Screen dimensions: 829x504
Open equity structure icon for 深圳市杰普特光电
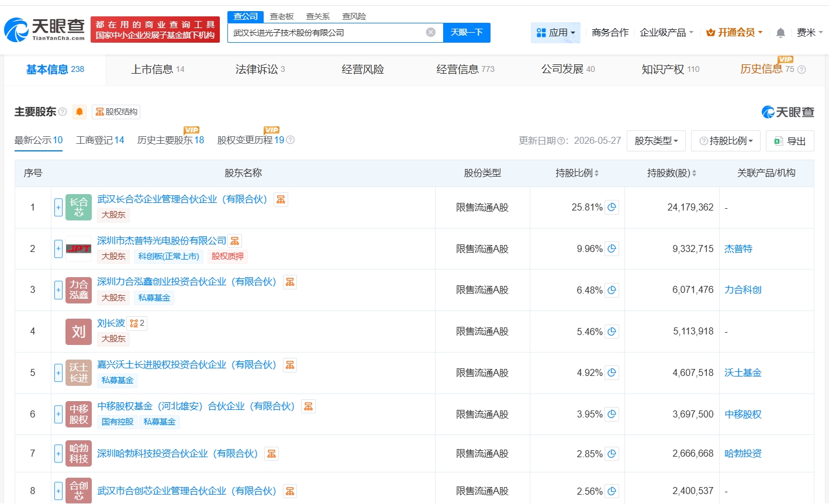(x=235, y=241)
